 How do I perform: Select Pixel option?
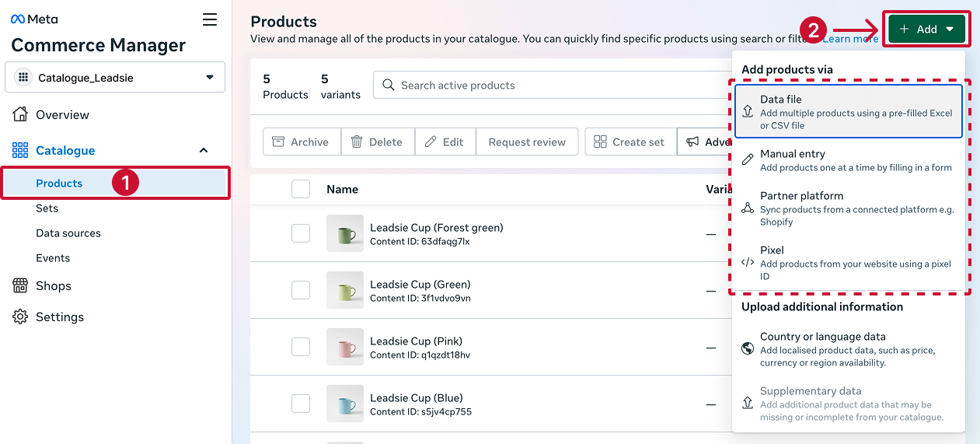847,263
